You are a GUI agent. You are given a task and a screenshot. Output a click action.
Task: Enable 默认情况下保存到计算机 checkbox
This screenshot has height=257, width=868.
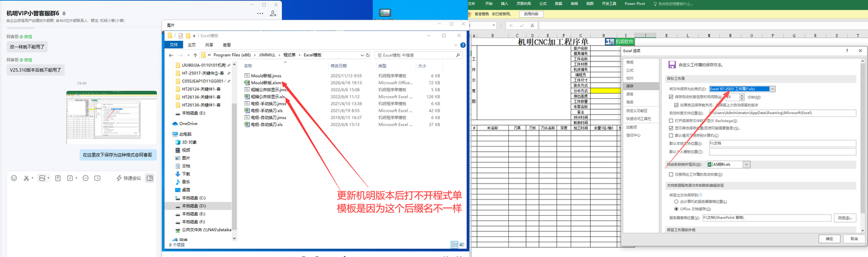coord(671,135)
